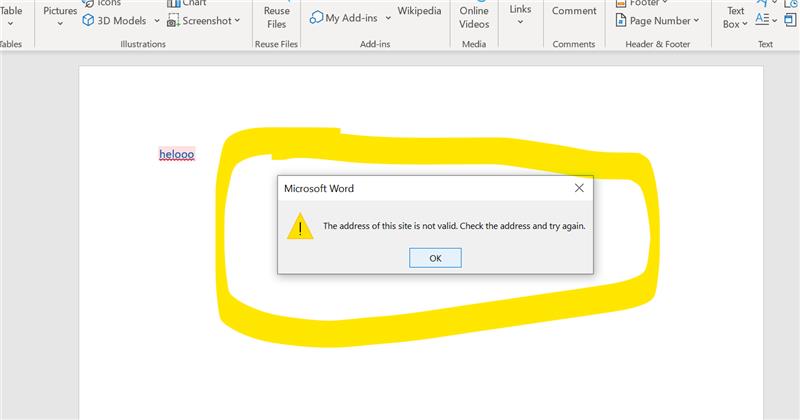Open the Text Box options
The height and width of the screenshot is (420, 800).
click(735, 16)
